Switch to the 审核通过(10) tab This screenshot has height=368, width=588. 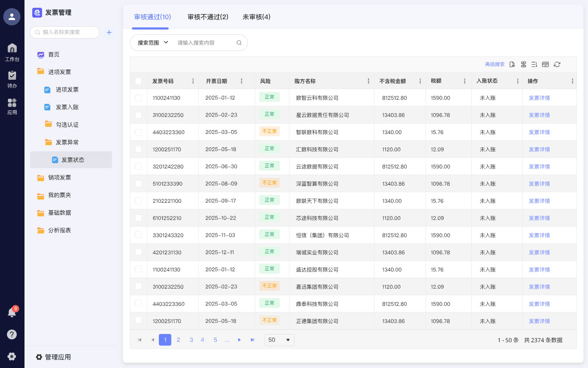(152, 17)
